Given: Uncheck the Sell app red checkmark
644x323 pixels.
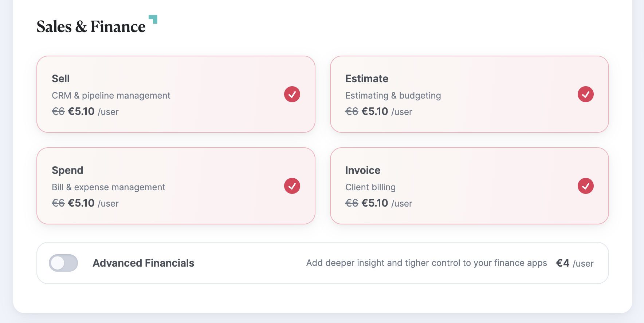Looking at the screenshot, I should coord(292,94).
